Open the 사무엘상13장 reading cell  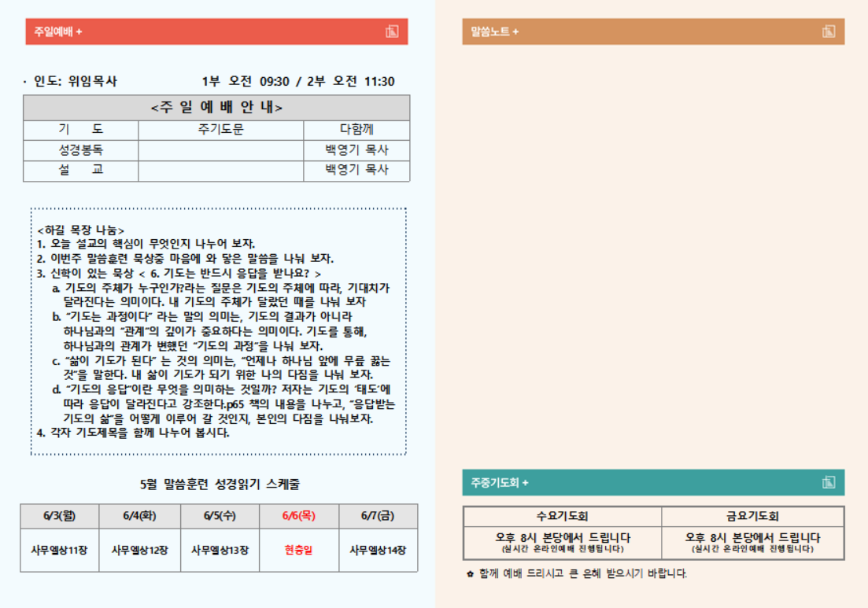tap(220, 550)
